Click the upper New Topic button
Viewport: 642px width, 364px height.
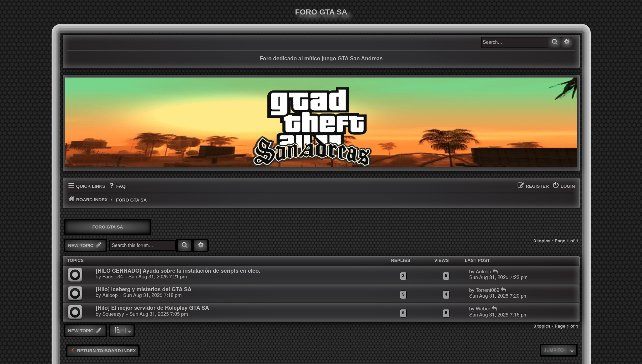85,245
